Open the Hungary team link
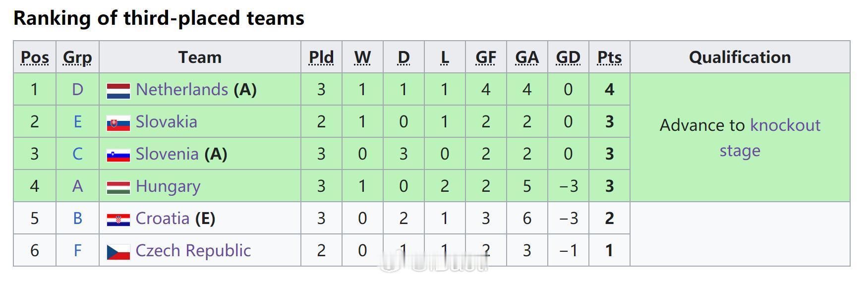Screen dimensions: 868x281 click(168, 186)
